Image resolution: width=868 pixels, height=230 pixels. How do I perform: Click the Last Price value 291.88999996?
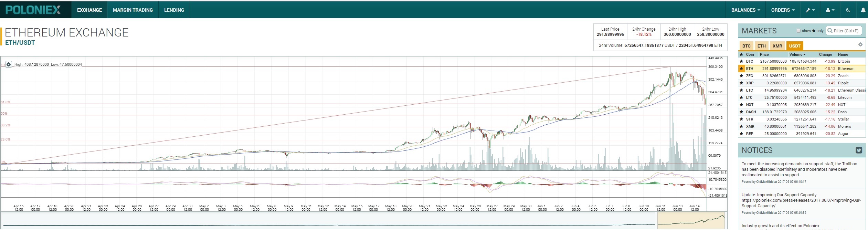pyautogui.click(x=610, y=34)
